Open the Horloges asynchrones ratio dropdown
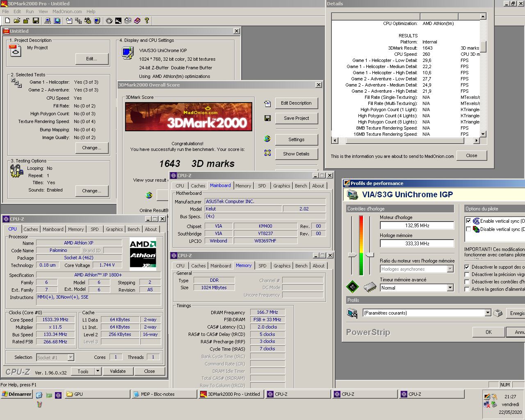The height and width of the screenshot is (420, 525). [450, 269]
